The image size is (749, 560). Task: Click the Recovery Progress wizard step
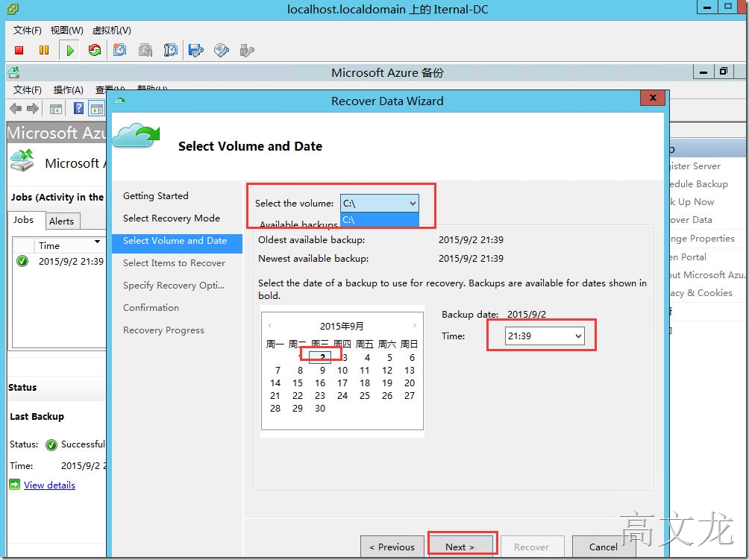[x=163, y=330]
